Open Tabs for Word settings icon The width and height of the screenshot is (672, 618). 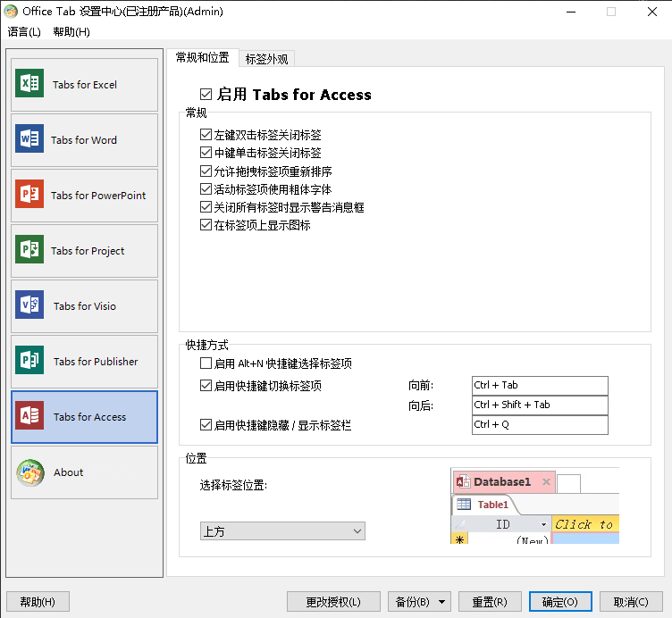(x=29, y=140)
